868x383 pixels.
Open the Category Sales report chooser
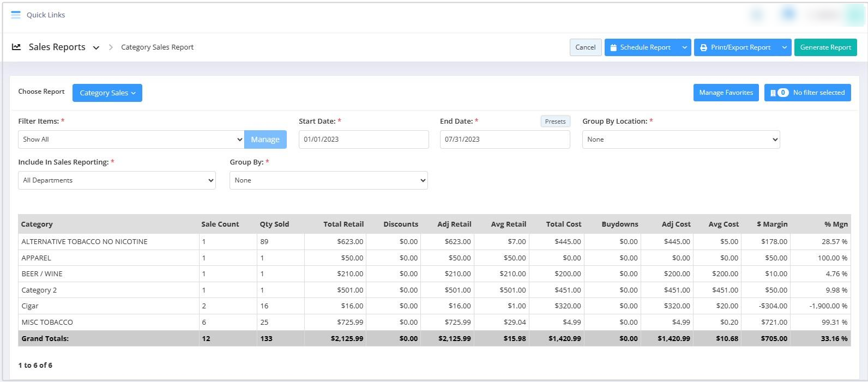click(x=107, y=93)
